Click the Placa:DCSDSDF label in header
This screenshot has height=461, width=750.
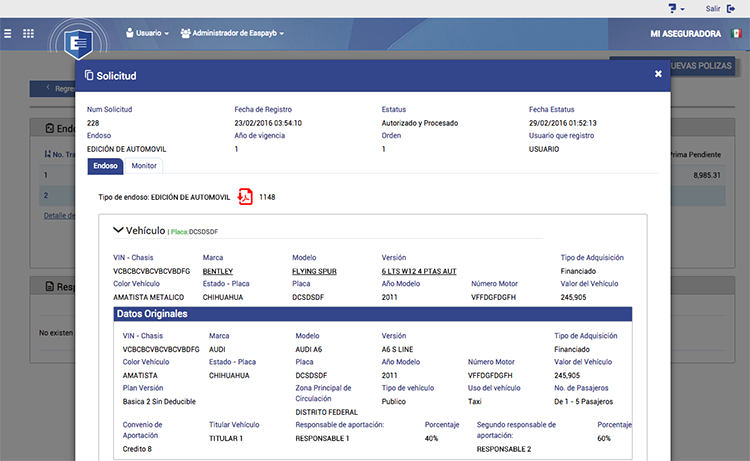coord(194,231)
